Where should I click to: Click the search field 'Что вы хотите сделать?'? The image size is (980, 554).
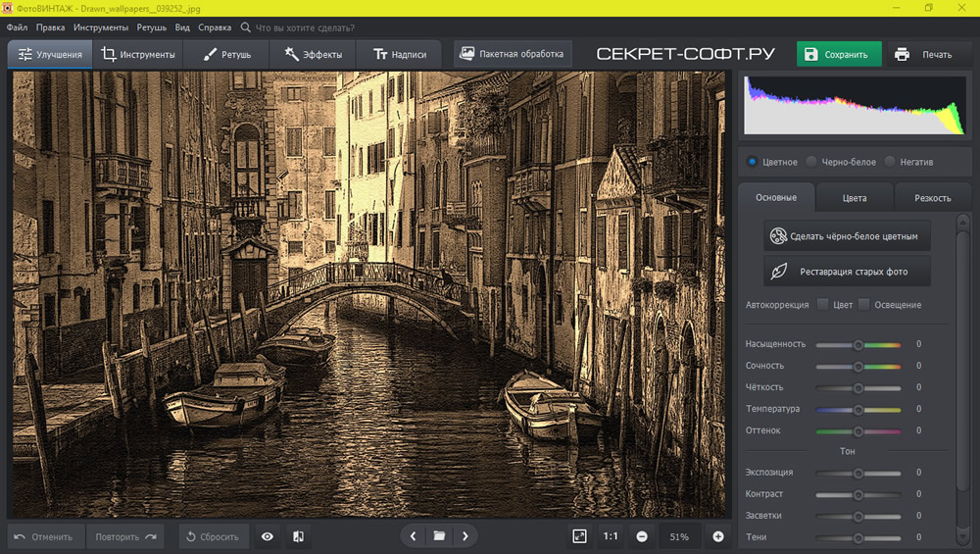coord(305,27)
